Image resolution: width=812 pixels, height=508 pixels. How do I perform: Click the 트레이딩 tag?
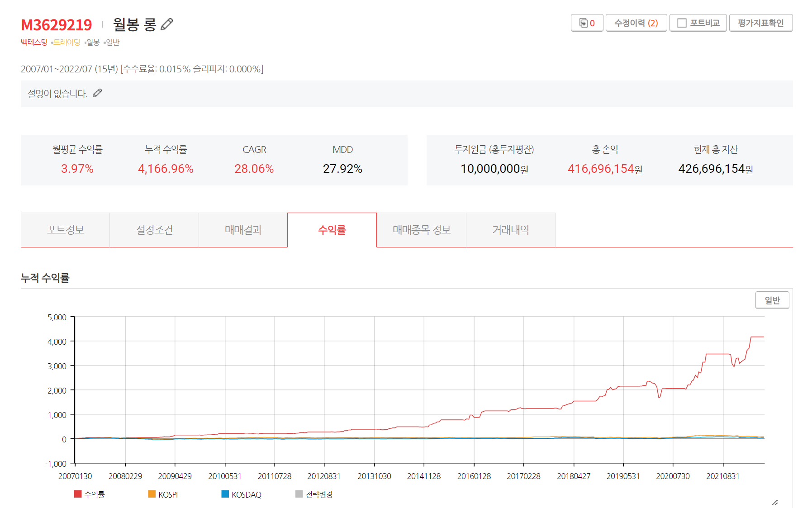pyautogui.click(x=66, y=42)
